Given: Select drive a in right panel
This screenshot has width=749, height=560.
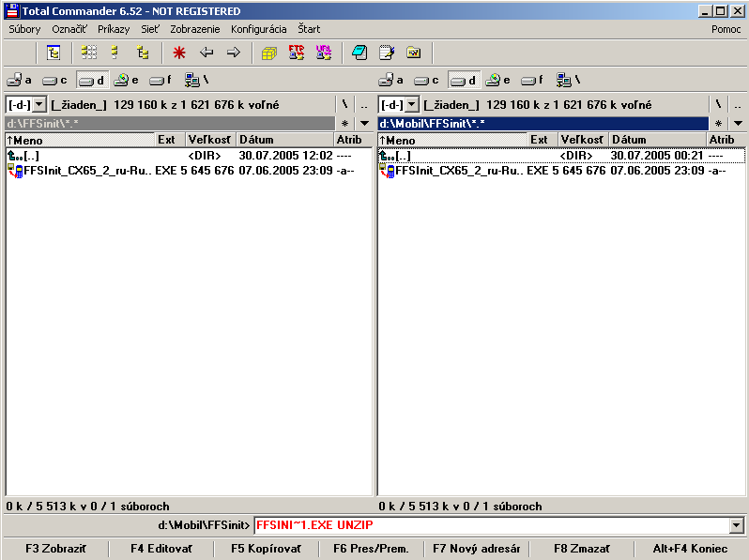Looking at the screenshot, I should (x=391, y=81).
